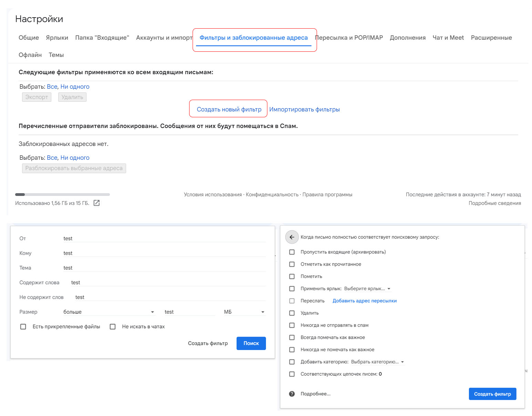This screenshot has width=532, height=416.
Task: Click blue 'Создать фильтр' button in actions dialog
Action: 492,394
